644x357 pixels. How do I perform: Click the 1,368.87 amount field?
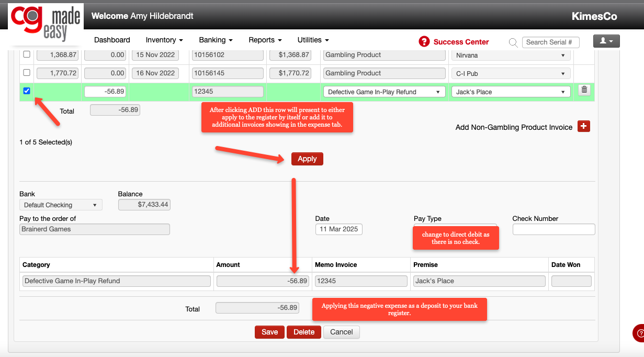point(57,55)
